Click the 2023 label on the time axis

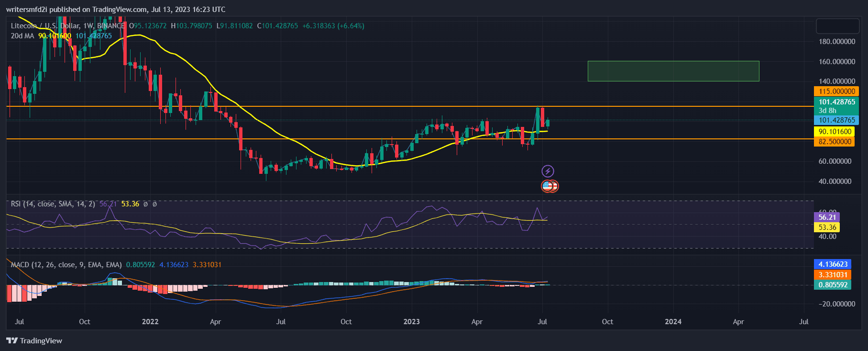click(411, 322)
